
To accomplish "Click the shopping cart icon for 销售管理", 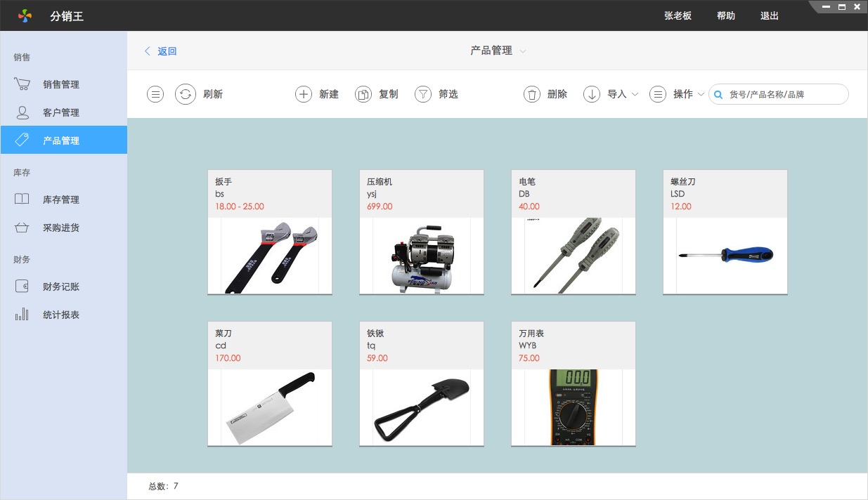I will [x=22, y=84].
